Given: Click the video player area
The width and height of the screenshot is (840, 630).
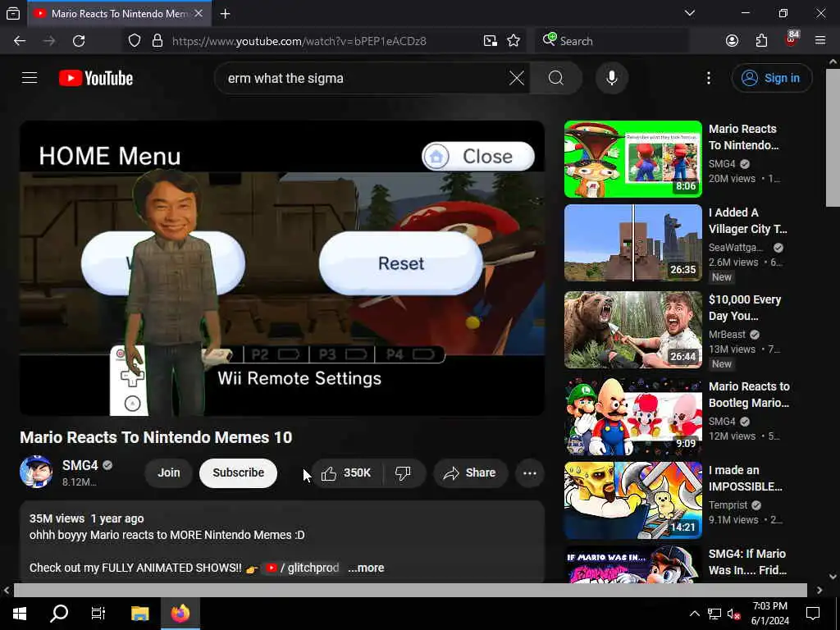Looking at the screenshot, I should point(282,268).
